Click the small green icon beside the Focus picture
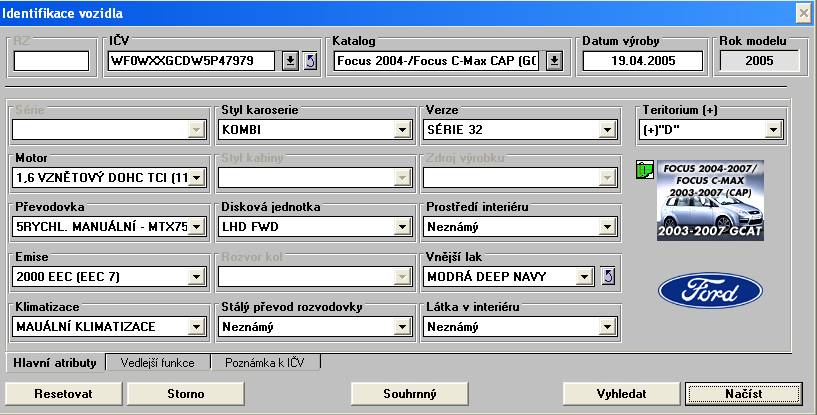Image resolution: width=817 pixels, height=415 pixels. 644,169
